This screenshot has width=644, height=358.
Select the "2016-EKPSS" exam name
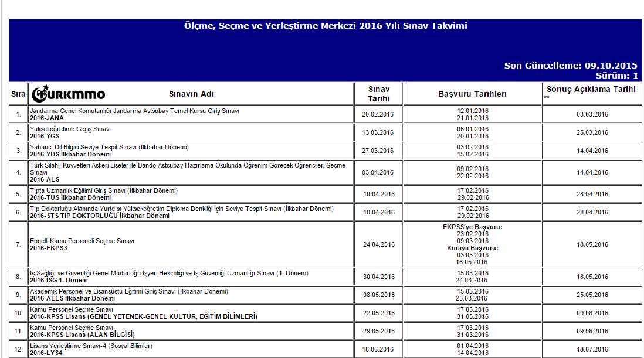click(x=49, y=248)
